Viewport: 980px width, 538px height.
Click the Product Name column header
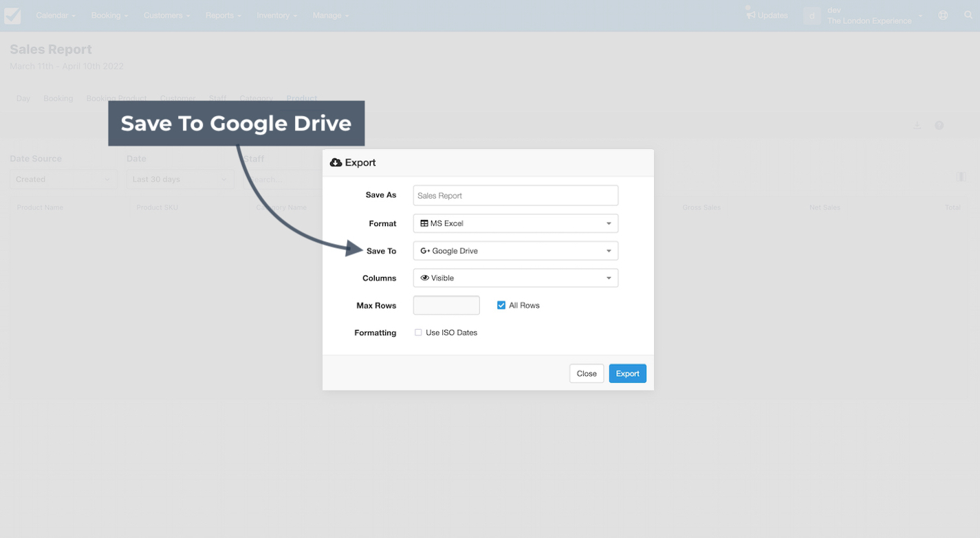coord(40,208)
